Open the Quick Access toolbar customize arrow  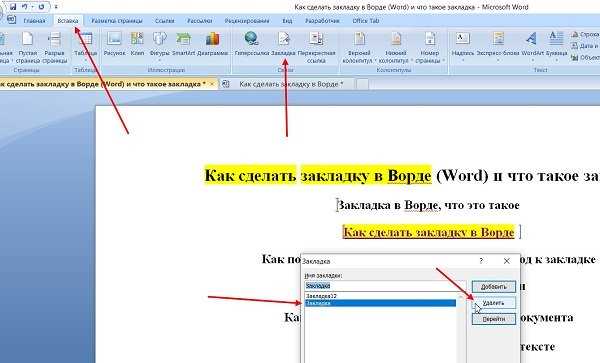point(56,7)
